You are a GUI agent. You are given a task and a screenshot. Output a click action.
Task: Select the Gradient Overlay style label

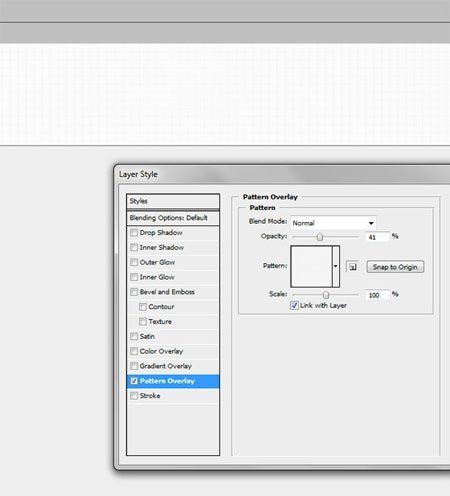[166, 366]
